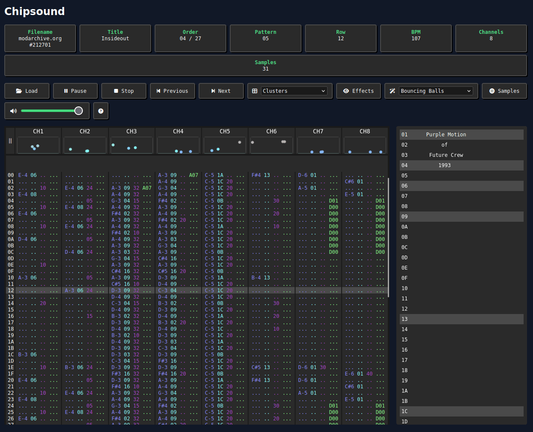Click the Channels card showing 8
This screenshot has width=533, height=432.
[491, 38]
